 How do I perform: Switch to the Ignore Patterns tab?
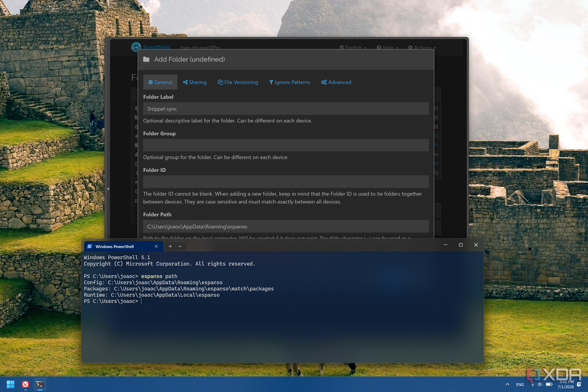(289, 82)
